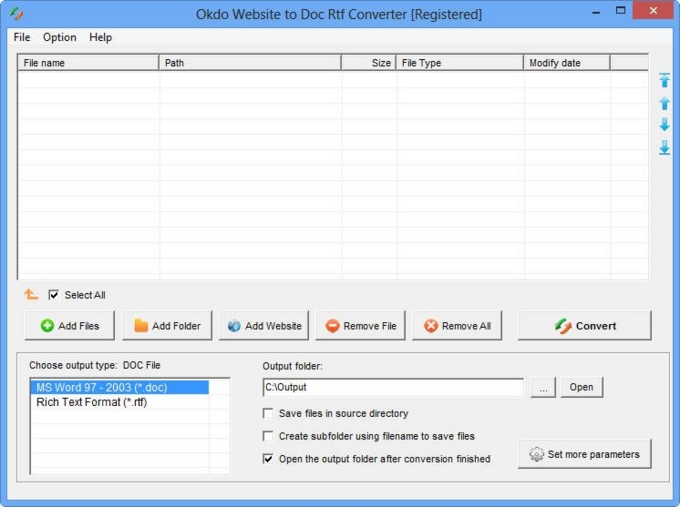Minimize the converter window
The image size is (680, 516).
coord(596,11)
